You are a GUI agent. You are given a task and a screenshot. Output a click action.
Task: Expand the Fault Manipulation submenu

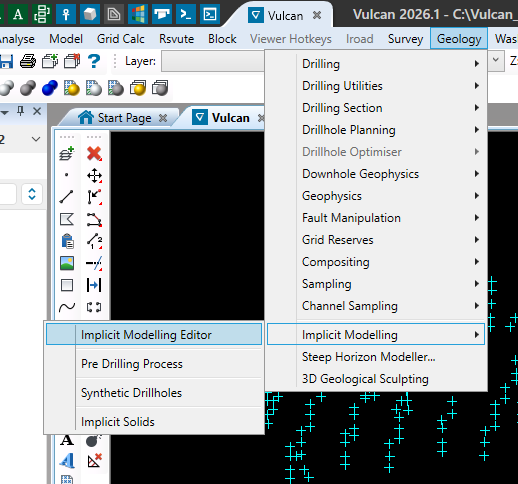click(376, 218)
